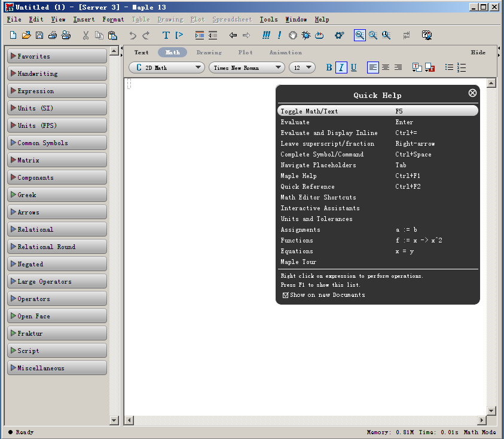Open the Insert menu

(x=84, y=19)
